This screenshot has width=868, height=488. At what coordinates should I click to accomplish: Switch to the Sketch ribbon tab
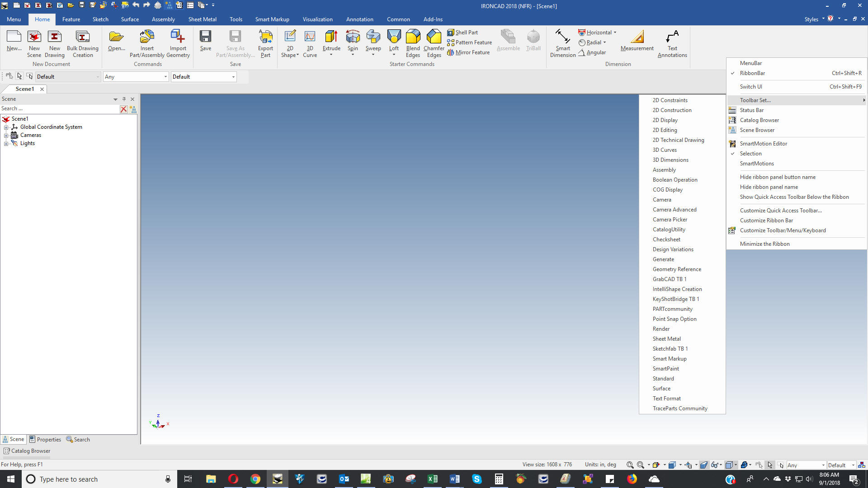click(x=100, y=19)
